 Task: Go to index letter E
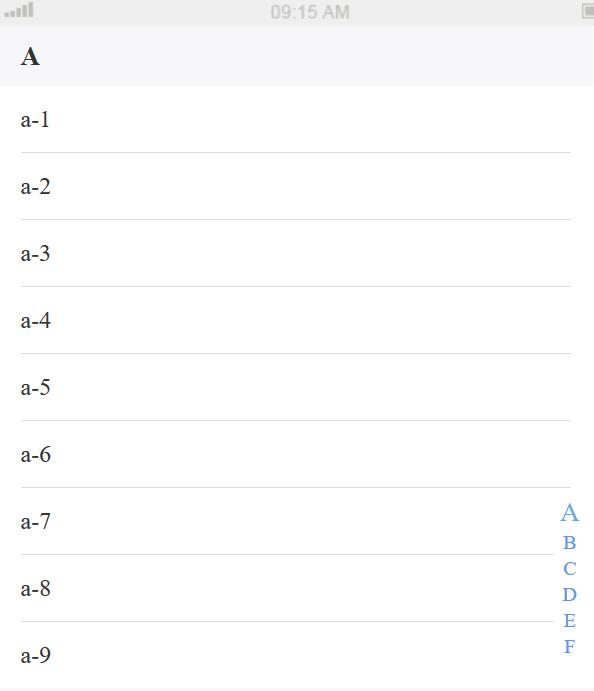[569, 620]
